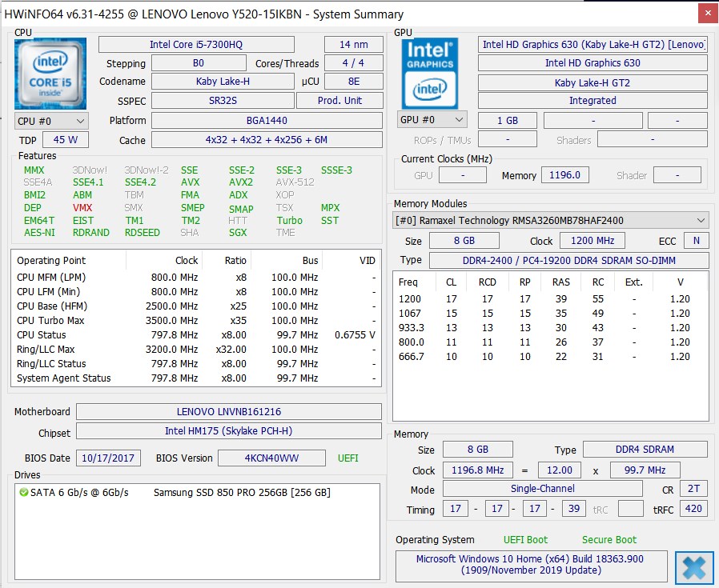Click the Prod. Unit field
719x588 pixels.
pyautogui.click(x=339, y=101)
